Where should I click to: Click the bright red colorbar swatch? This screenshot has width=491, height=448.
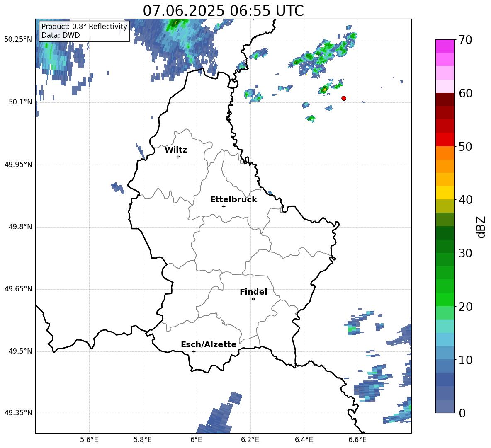point(445,139)
